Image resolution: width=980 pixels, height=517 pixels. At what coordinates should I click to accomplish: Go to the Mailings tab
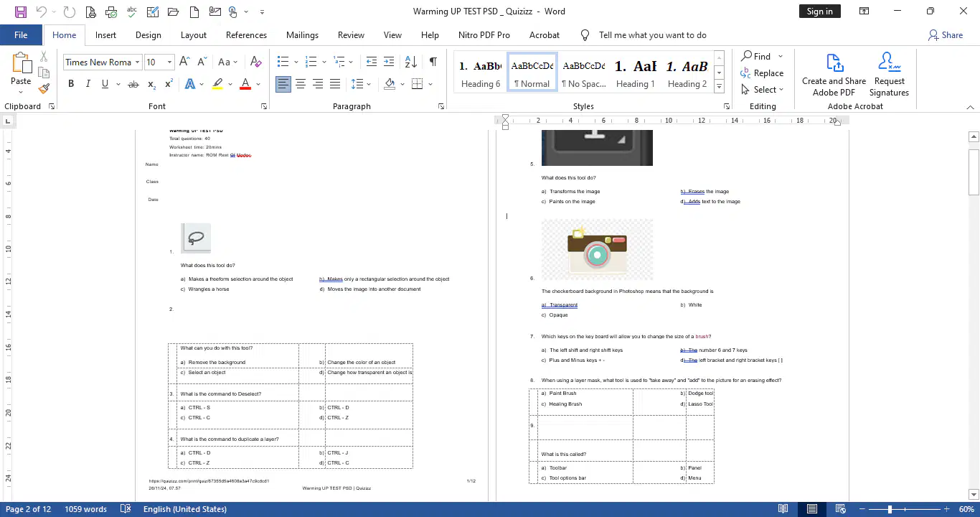pyautogui.click(x=302, y=34)
